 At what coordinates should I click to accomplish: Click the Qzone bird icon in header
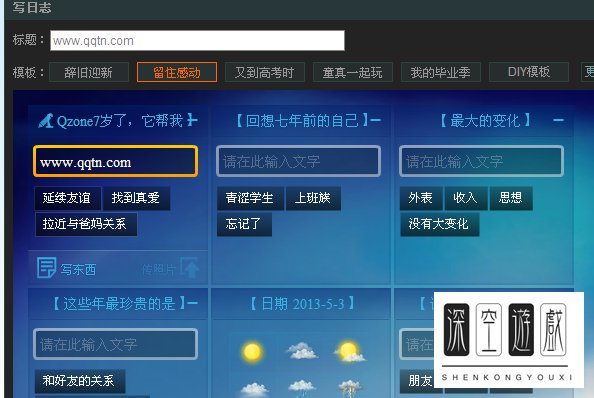46,121
